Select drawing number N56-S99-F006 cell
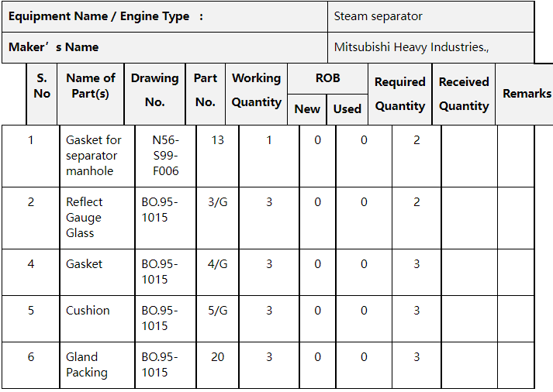This screenshot has height=392, width=553. (x=166, y=155)
